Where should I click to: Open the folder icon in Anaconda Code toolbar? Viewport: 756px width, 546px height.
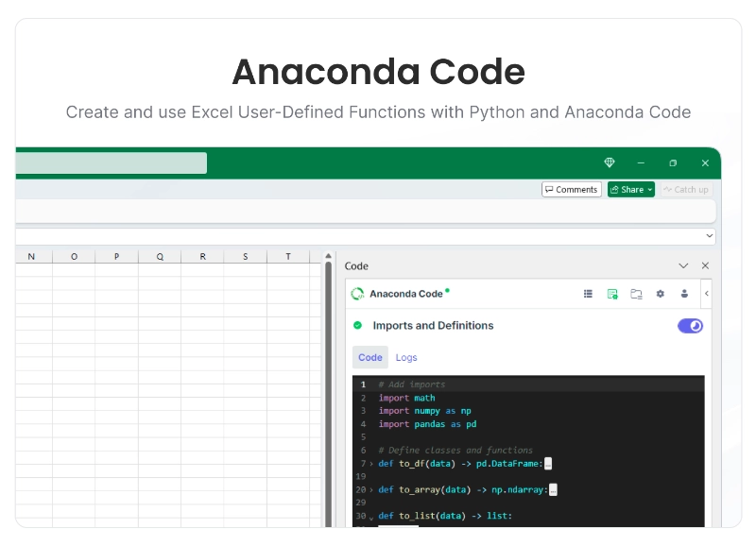pyautogui.click(x=636, y=294)
